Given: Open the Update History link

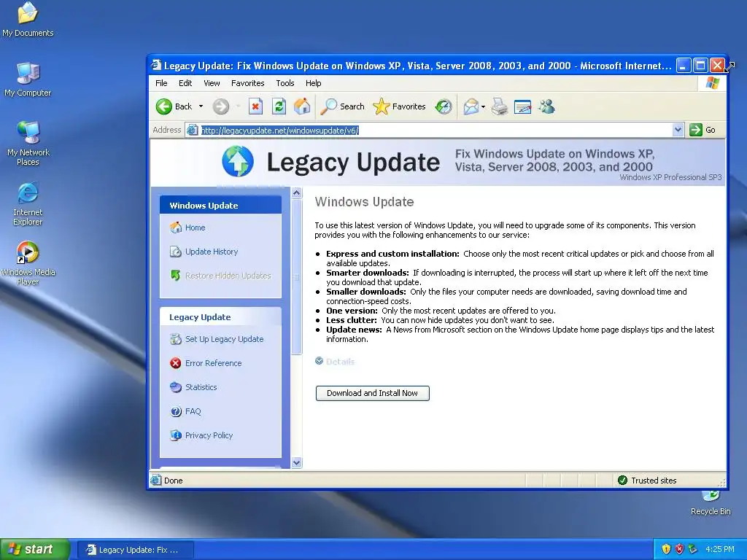Looking at the screenshot, I should (212, 252).
